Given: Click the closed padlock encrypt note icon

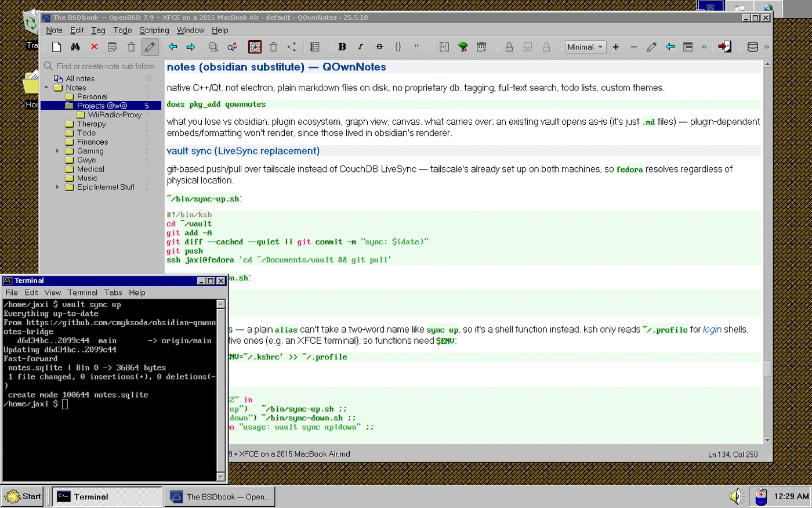Looking at the screenshot, I should [509, 47].
